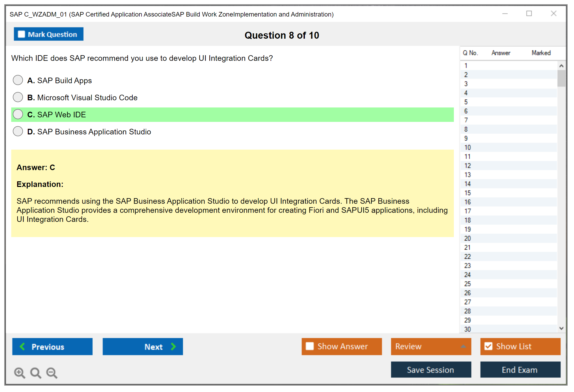Maximize the exam window
The height and width of the screenshot is (392, 574).
point(529,14)
